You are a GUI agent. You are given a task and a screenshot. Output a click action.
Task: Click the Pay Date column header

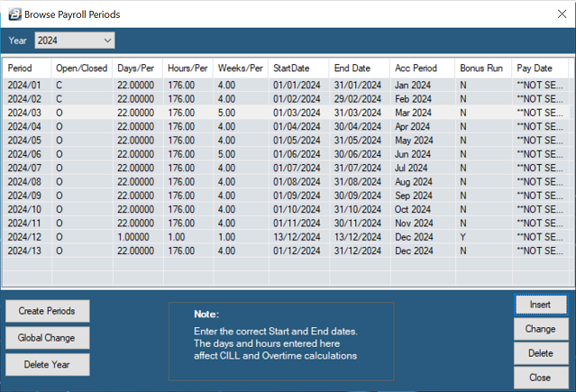pos(540,68)
